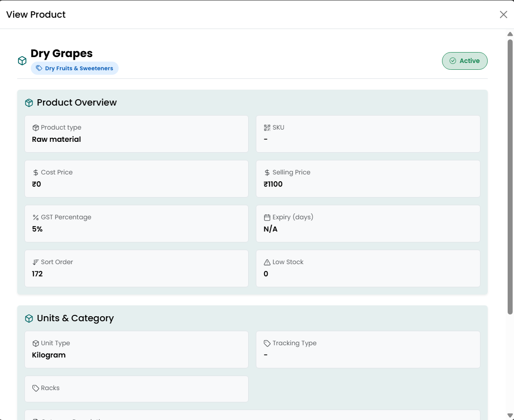Click the SKU QR code icon
The width and height of the screenshot is (514, 420).
tap(267, 128)
